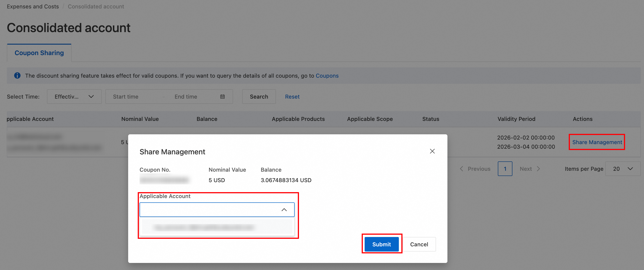Select page 1 in pagination
The image size is (644, 270).
pyautogui.click(x=505, y=169)
